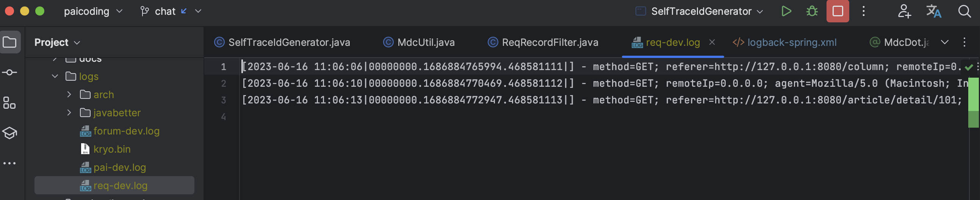This screenshot has width=980, height=200.
Task: Expand the javabetter folder
Action: (x=69, y=112)
